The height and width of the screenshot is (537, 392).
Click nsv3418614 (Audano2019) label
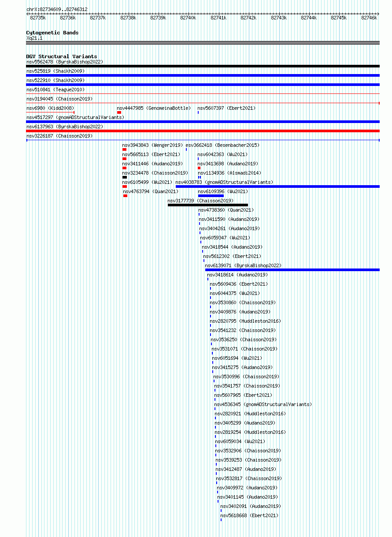[x=237, y=275]
